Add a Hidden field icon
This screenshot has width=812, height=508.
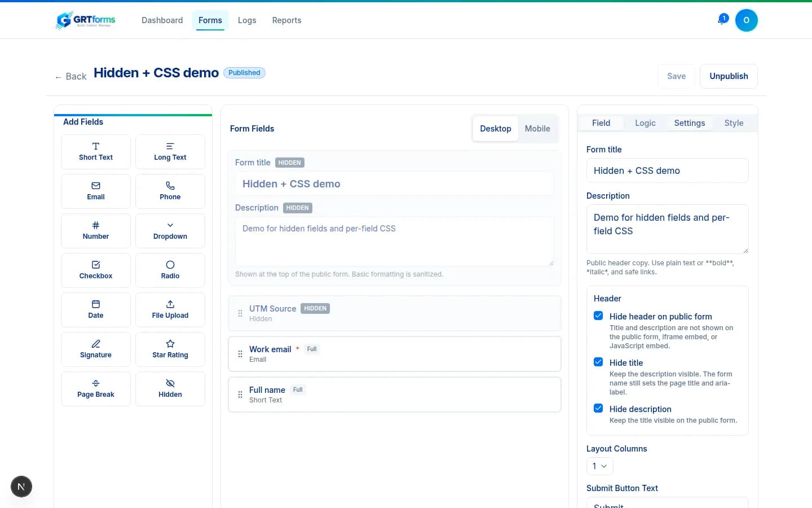(170, 383)
